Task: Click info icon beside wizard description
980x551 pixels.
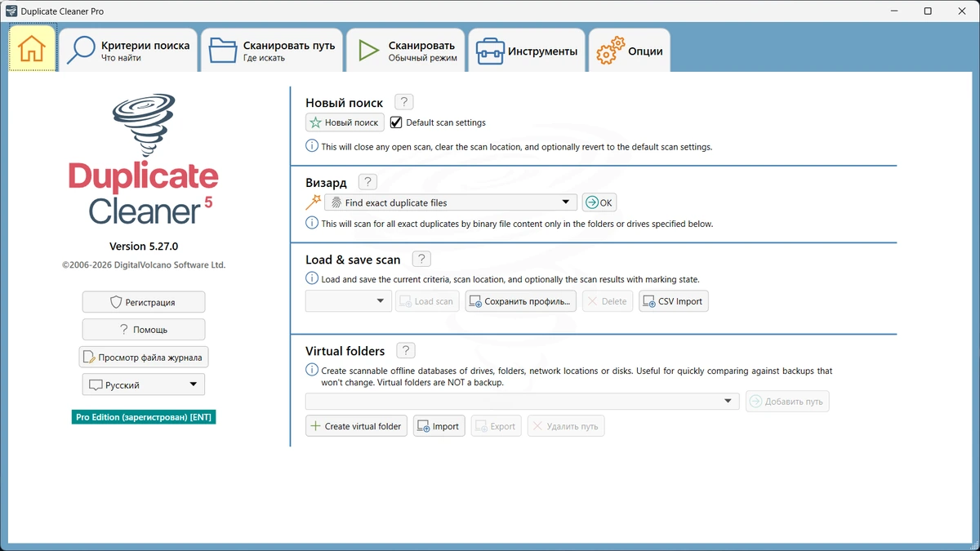Action: coord(312,223)
